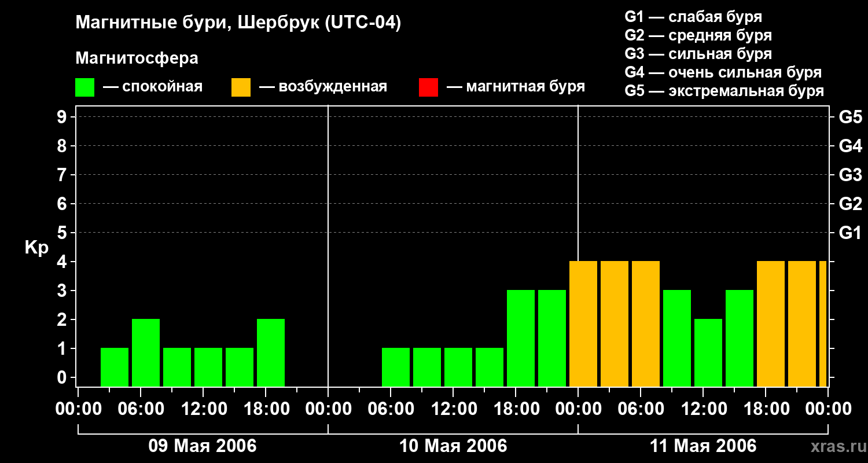Click the 'G4 — очень сильная буря' legend line
The width and height of the screenshot is (868, 463).
723,72
